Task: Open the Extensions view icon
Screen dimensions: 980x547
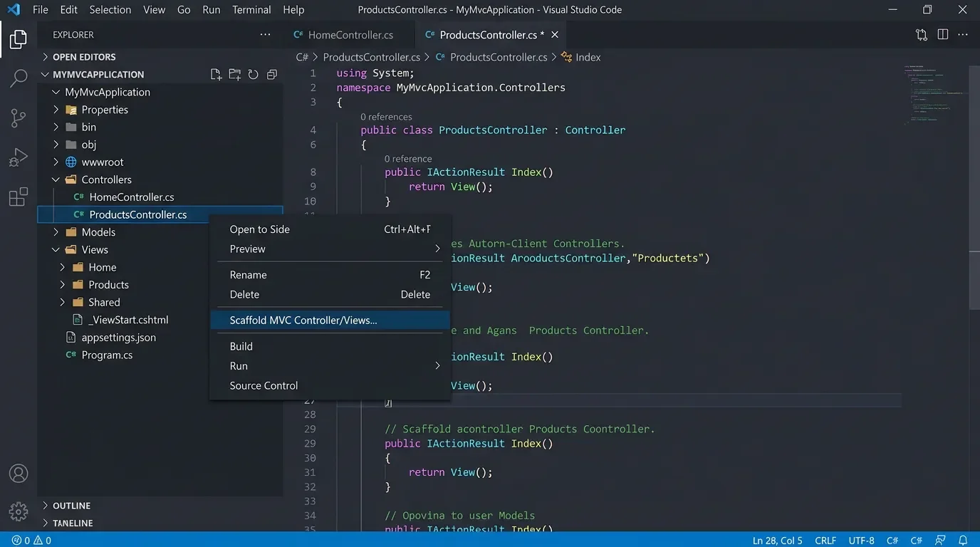Action: (x=19, y=197)
